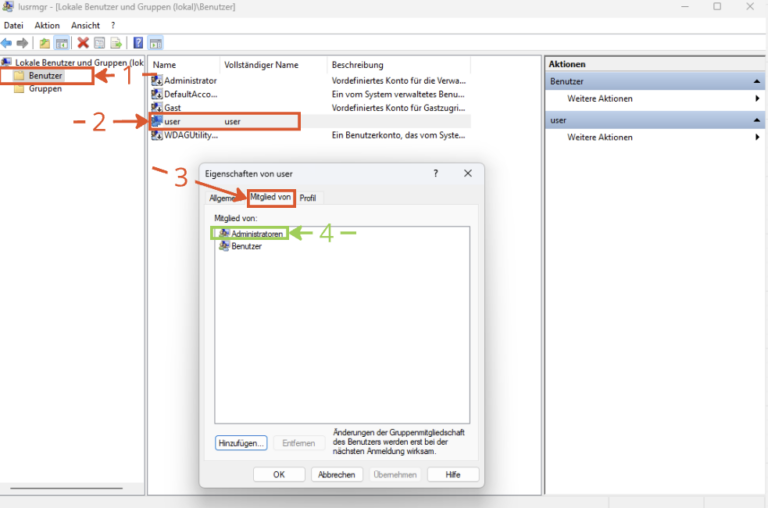
Task: Switch to the Profil tab
Action: (x=308, y=198)
